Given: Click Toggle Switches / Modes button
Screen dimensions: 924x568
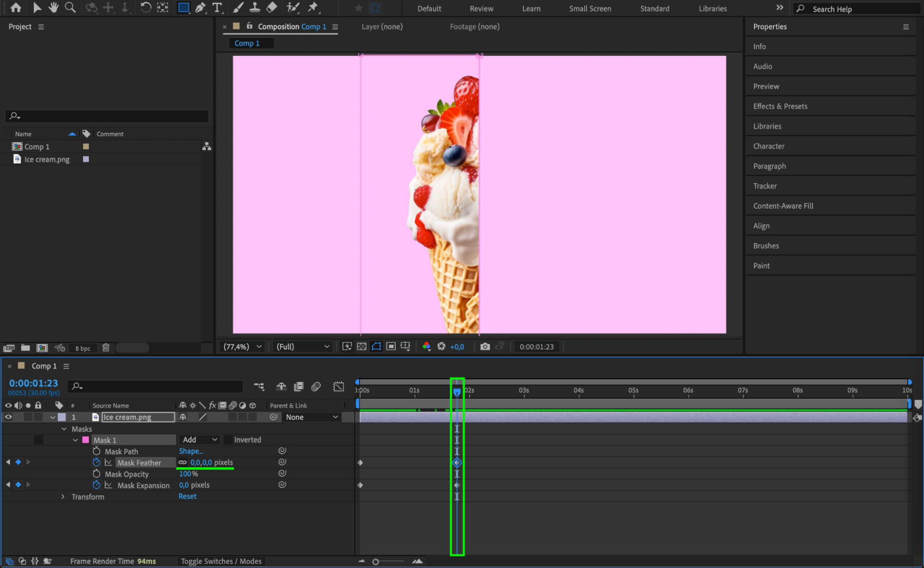Looking at the screenshot, I should 221,561.
